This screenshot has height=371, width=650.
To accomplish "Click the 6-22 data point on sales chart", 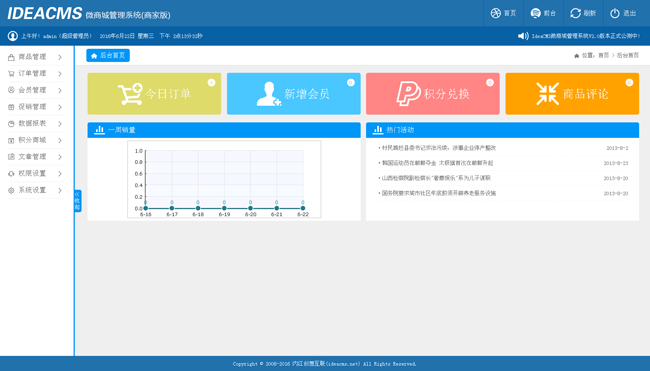I will tap(303, 208).
